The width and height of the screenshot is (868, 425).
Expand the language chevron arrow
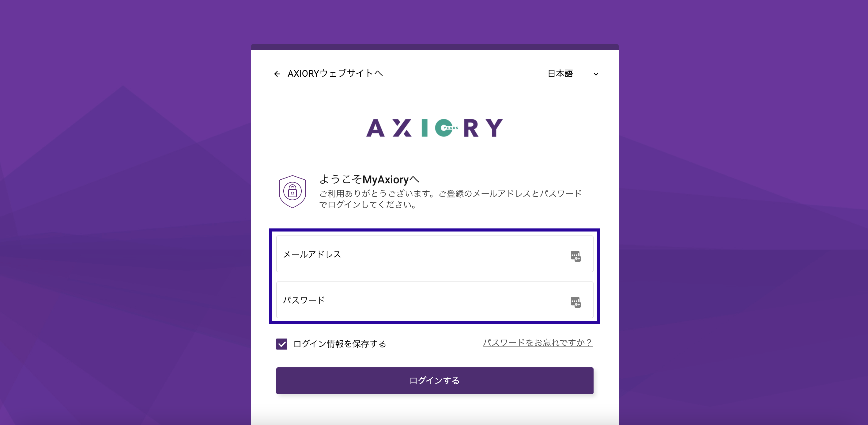point(596,74)
